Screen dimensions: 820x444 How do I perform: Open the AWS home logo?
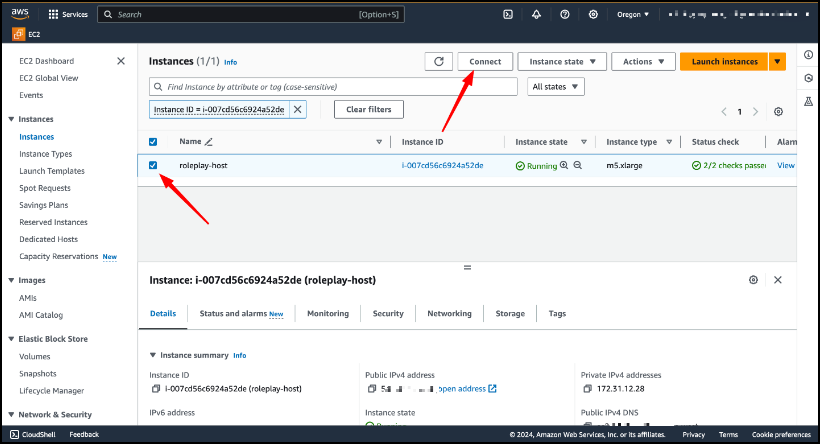[20, 14]
